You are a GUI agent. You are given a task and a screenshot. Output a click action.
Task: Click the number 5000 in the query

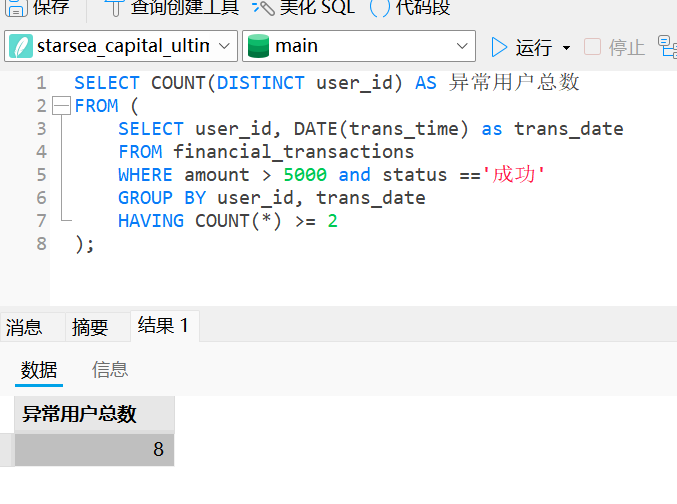(305, 175)
